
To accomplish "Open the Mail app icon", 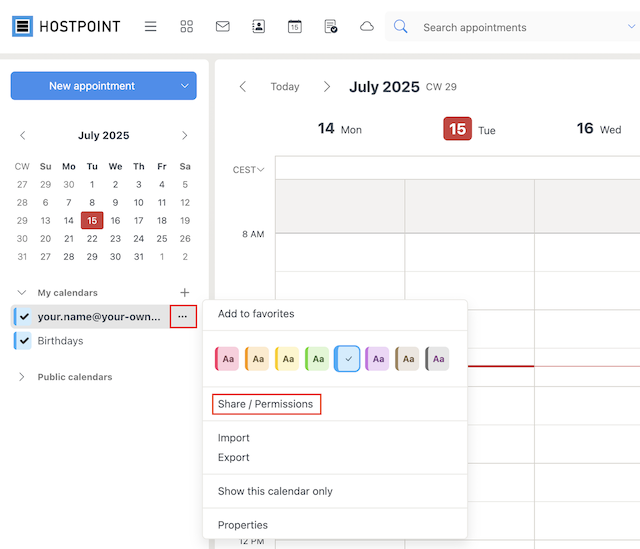I will click(x=222, y=27).
